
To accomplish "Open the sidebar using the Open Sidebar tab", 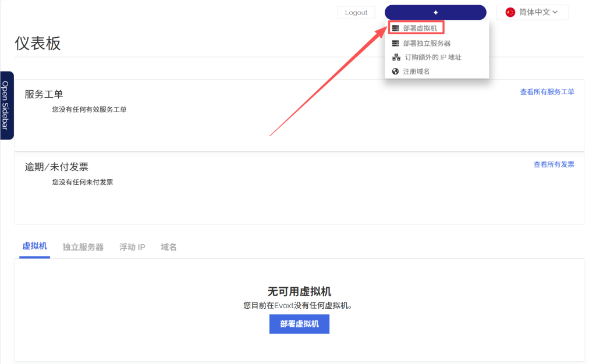I will 6,105.
